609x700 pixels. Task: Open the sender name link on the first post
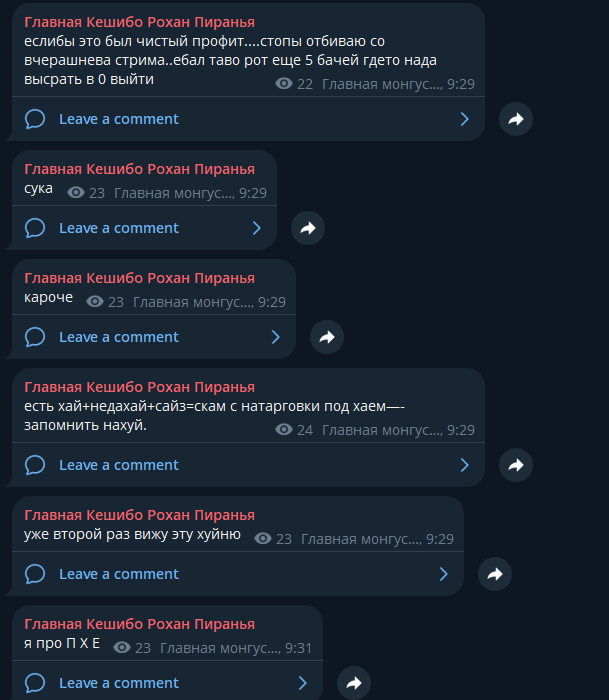(139, 22)
